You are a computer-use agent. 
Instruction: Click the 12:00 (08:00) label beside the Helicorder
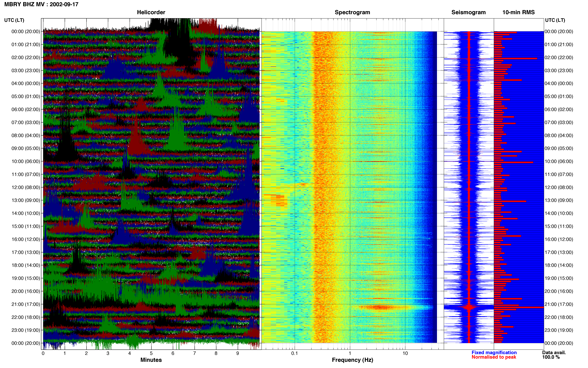[26, 187]
